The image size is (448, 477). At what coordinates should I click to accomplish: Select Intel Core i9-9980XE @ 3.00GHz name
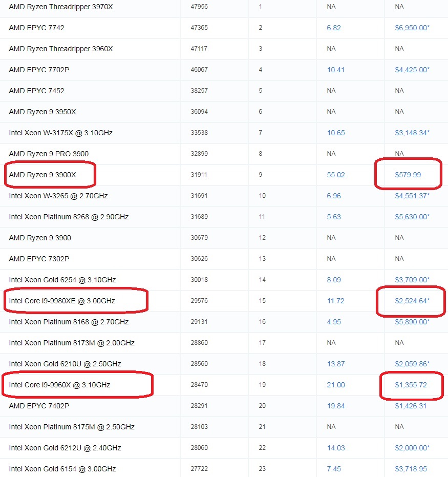click(62, 301)
